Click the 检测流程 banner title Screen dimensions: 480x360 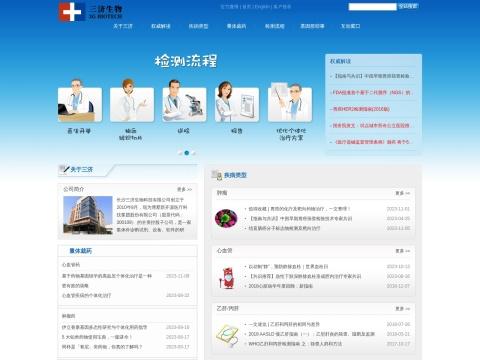point(186,61)
